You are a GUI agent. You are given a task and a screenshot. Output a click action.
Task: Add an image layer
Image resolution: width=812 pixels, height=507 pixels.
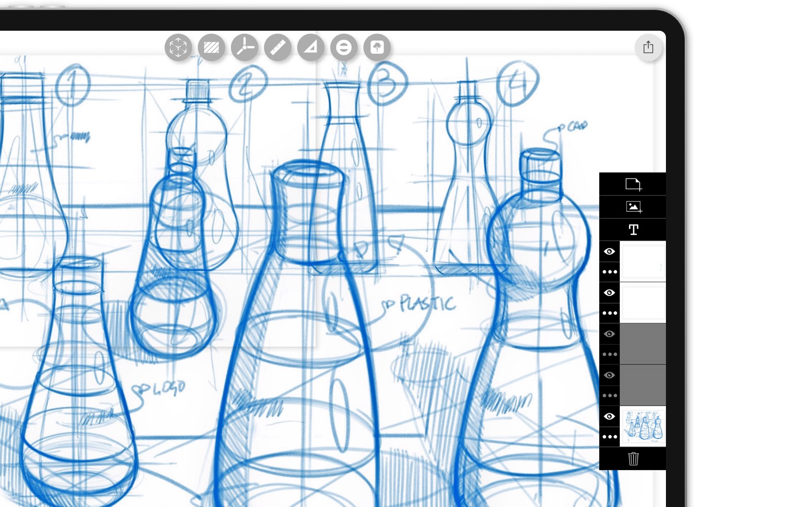[633, 207]
